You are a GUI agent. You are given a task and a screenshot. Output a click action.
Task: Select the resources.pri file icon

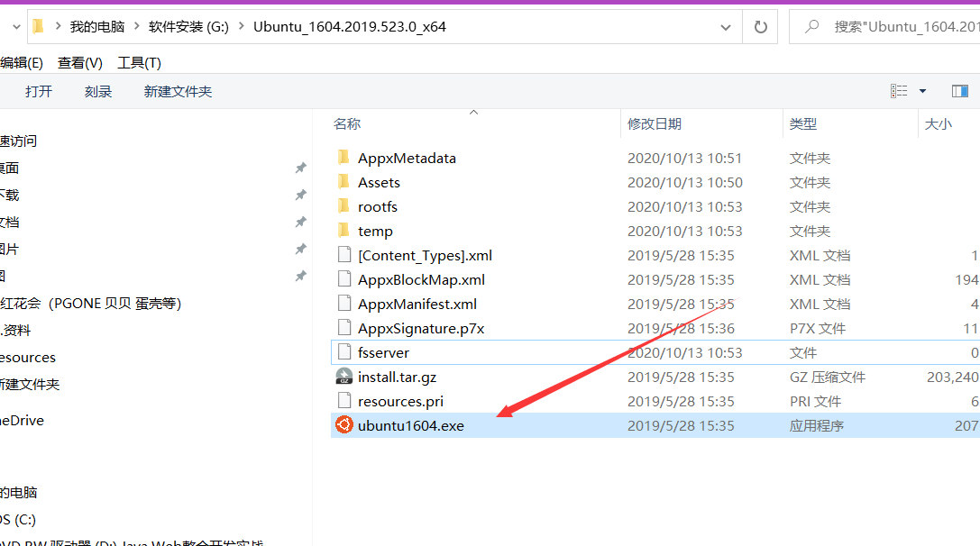point(343,400)
